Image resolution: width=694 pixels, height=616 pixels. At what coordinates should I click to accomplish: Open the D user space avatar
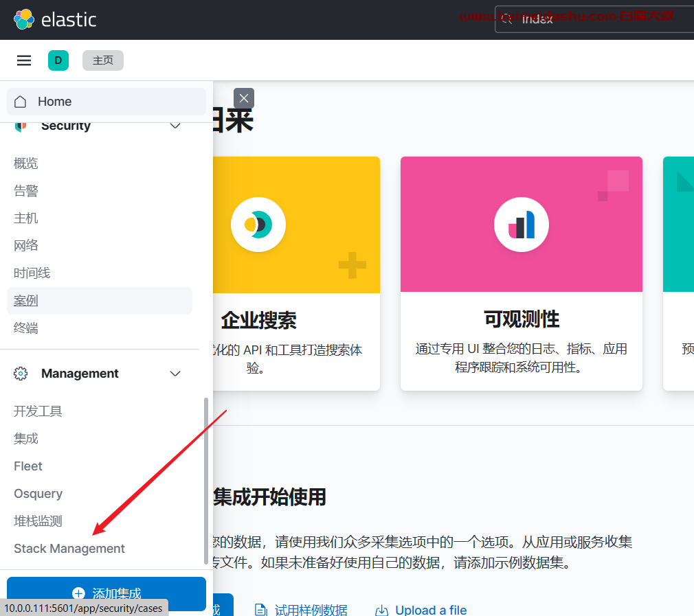click(58, 60)
